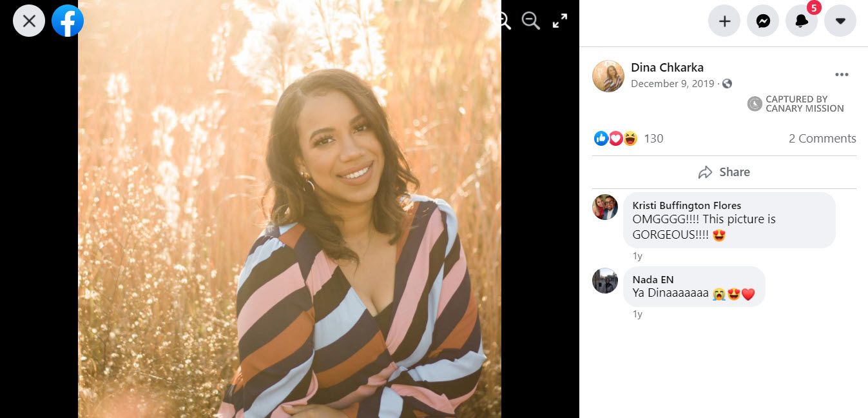
Task: Click the Facebook logo
Action: (68, 21)
